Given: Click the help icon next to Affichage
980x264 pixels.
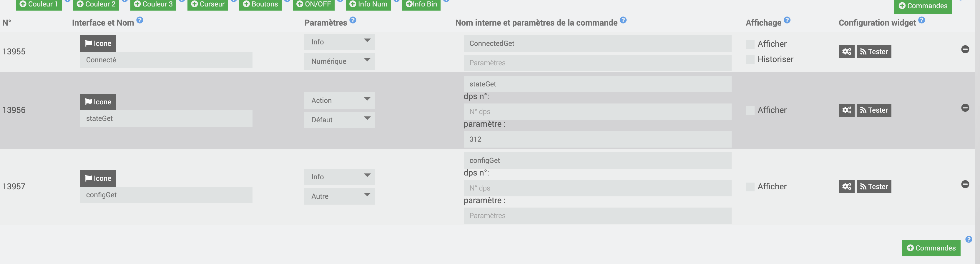Looking at the screenshot, I should click(787, 20).
